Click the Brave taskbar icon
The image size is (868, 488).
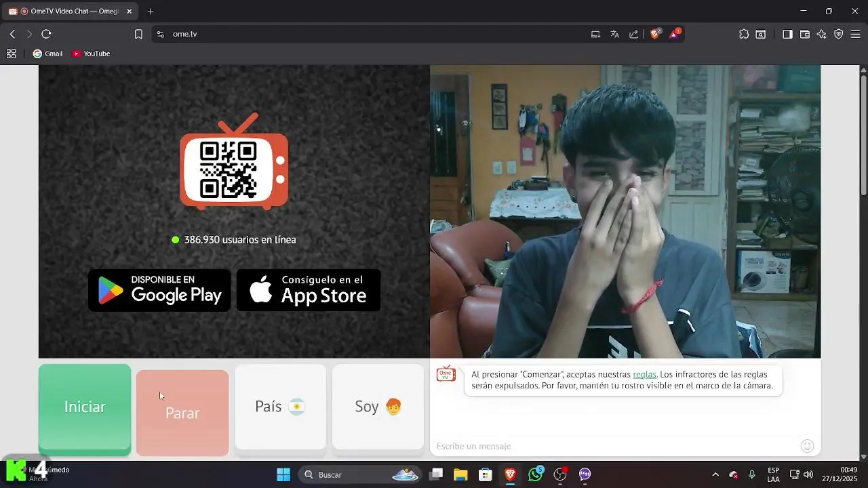(510, 474)
